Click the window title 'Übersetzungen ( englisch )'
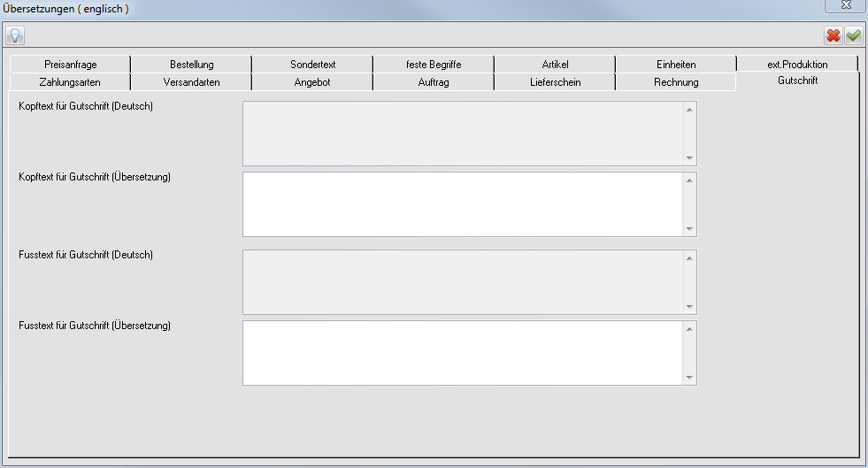Screen dimensions: 868x468 (x=65, y=9)
